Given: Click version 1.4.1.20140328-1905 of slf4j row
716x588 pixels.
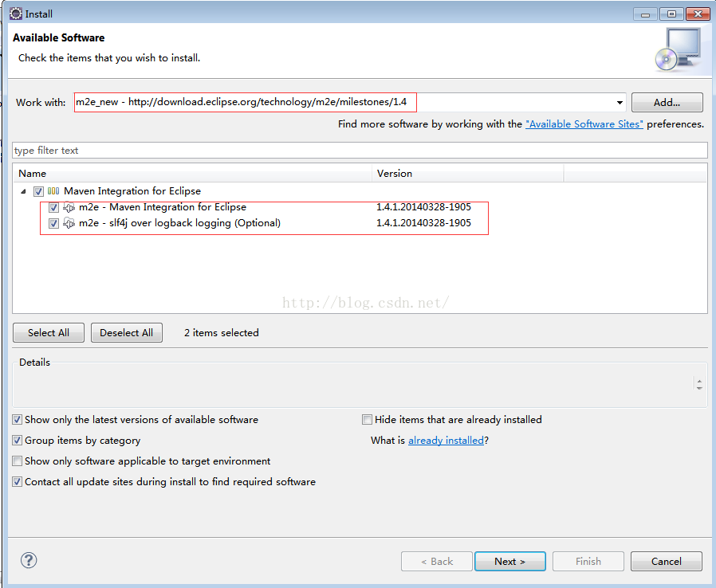Looking at the screenshot, I should point(423,223).
